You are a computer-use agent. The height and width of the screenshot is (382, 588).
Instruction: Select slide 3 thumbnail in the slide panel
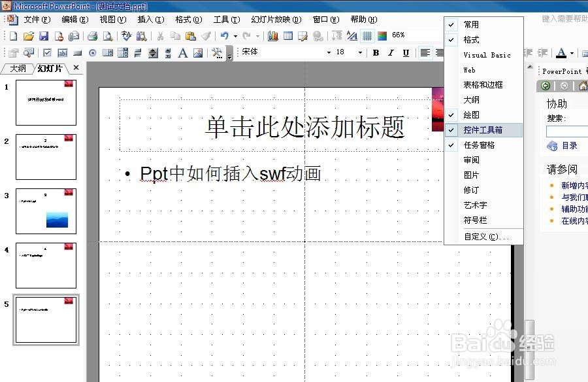[x=45, y=211]
